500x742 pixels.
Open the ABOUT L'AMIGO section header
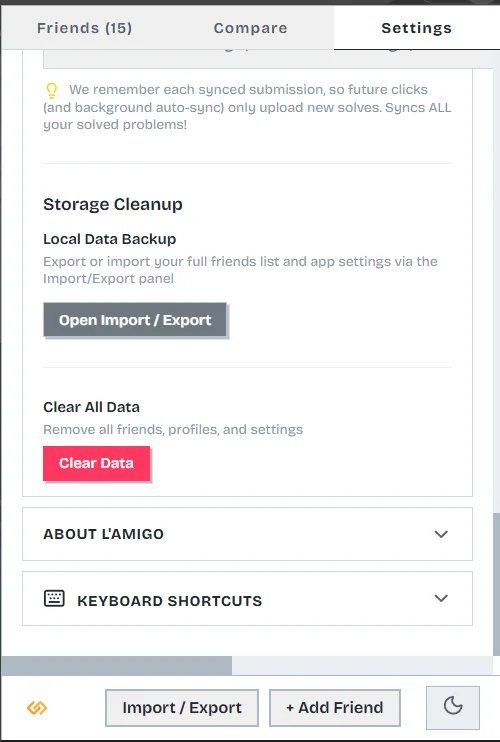pos(247,534)
